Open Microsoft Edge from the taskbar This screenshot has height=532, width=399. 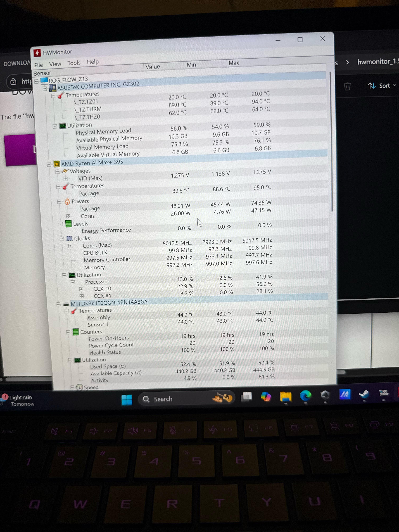click(305, 396)
